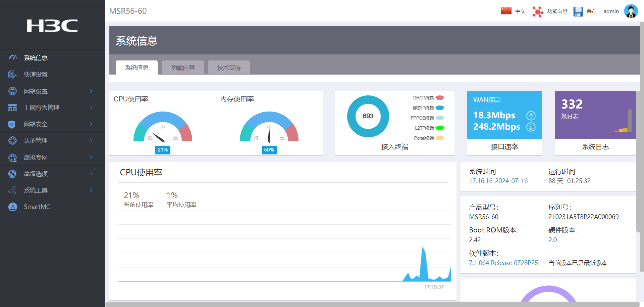This screenshot has height=307, width=644.
Task: Click the 虚拟专网 icon
Action: coord(13,157)
